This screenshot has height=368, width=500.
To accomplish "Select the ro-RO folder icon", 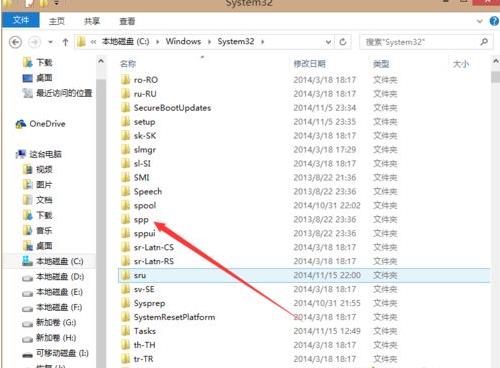I will [x=125, y=80].
